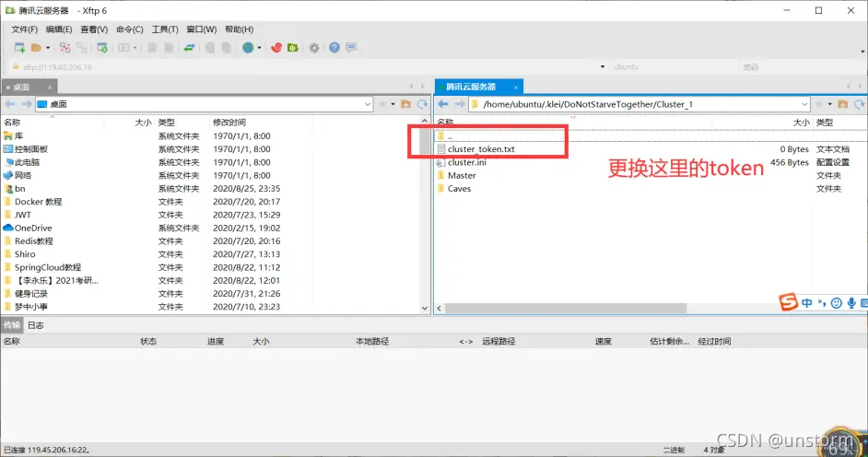Viewport: 868px width, 457px height.
Task: Open the 命令(C) menu
Action: [130, 29]
